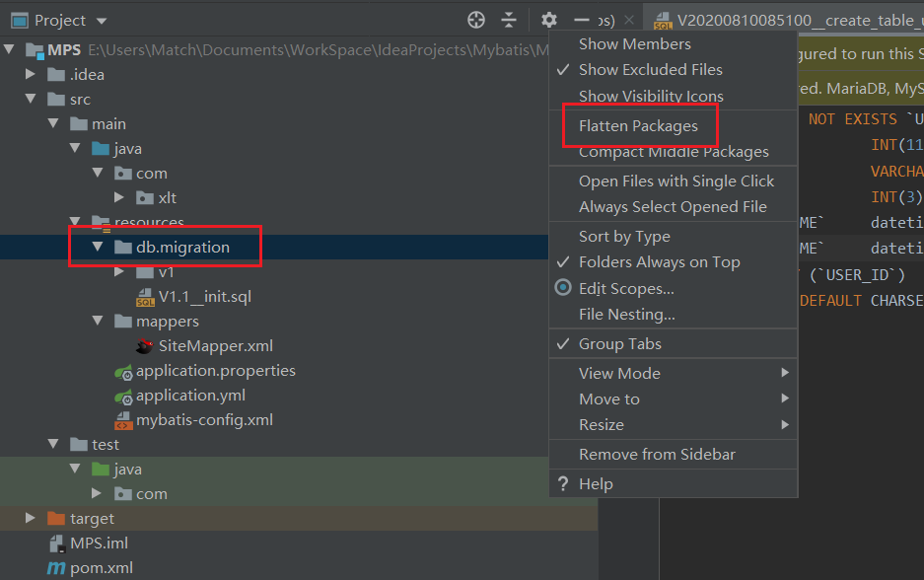Open the Project view dropdown
The image size is (924, 580).
point(57,19)
